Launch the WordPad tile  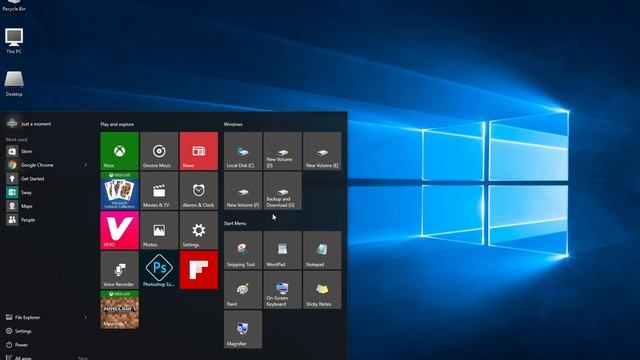282,250
